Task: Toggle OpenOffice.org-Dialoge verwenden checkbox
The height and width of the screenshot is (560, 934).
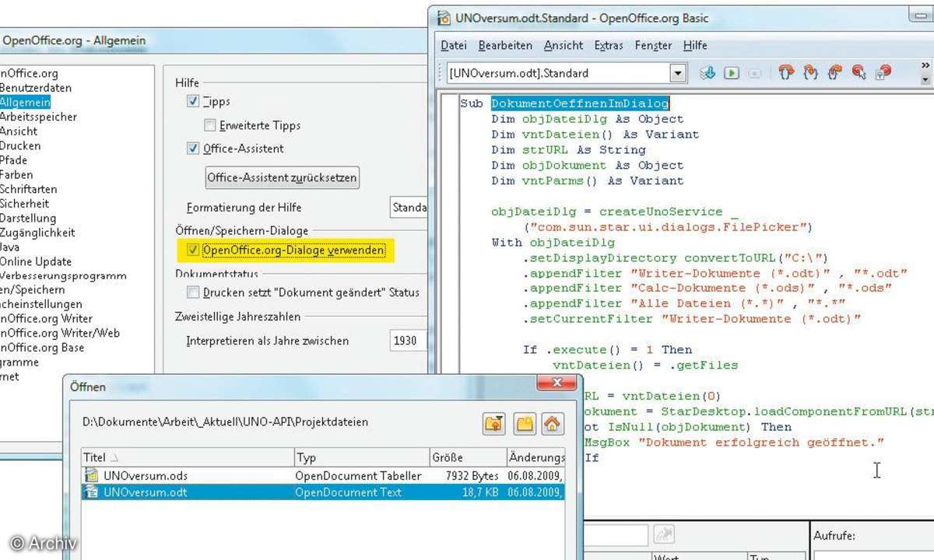Action: pos(193,250)
